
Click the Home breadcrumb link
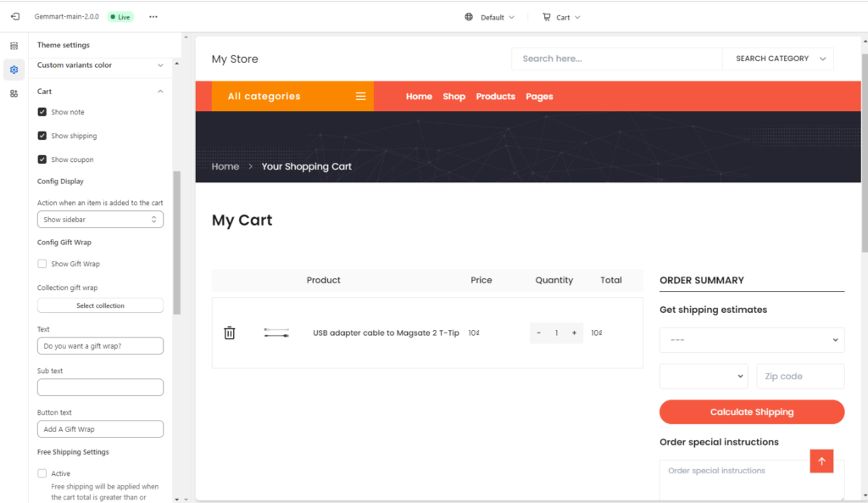point(225,166)
